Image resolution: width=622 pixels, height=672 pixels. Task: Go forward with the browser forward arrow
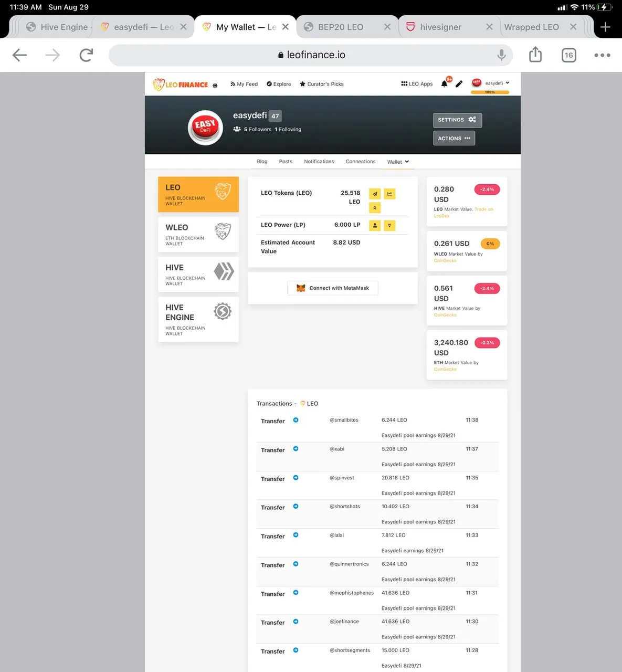52,55
